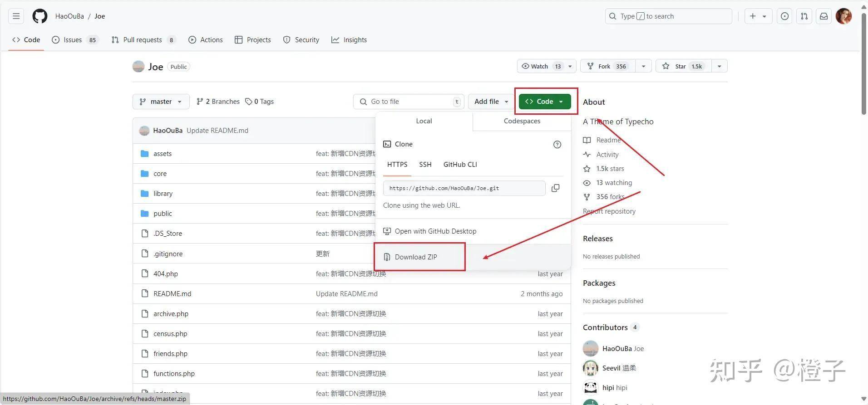The width and height of the screenshot is (868, 405).
Task: Choose the SSH clone method
Action: pyautogui.click(x=425, y=165)
